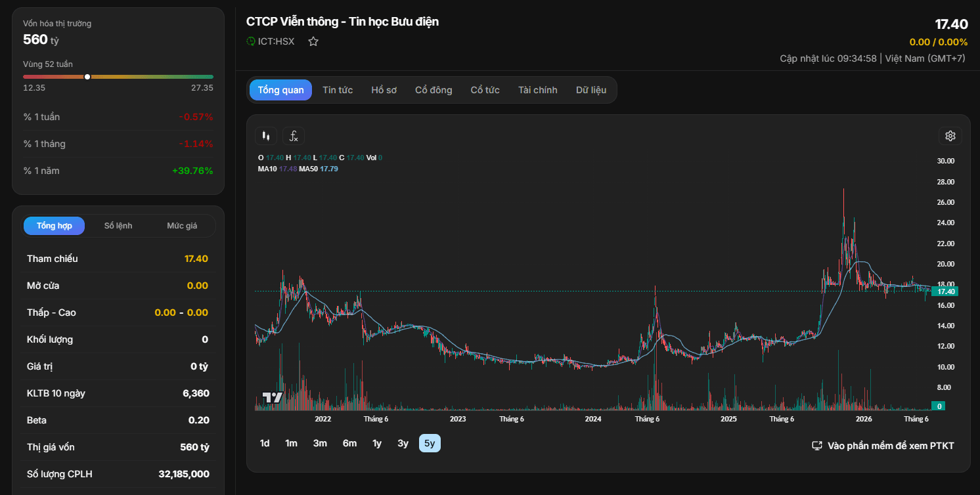Click the 17.40 current price label on axis
The width and height of the screenshot is (980, 495).
click(946, 291)
